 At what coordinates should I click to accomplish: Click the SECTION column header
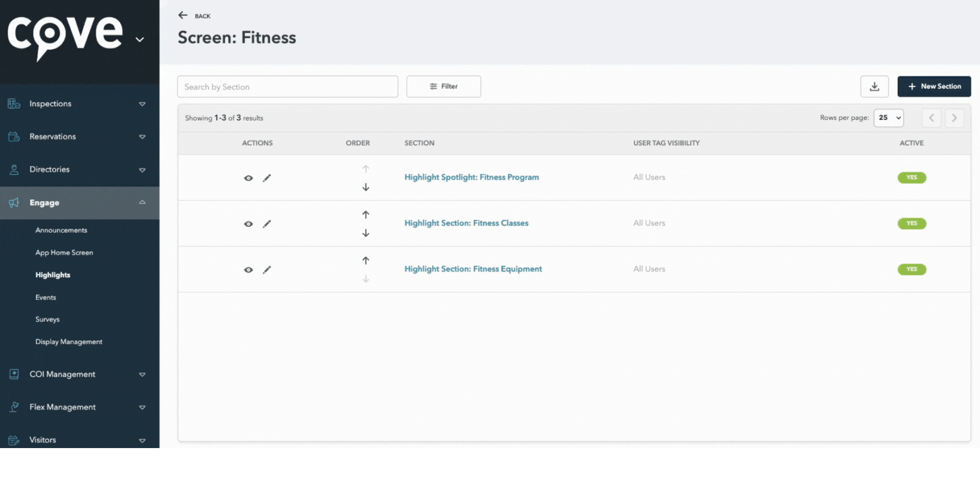419,143
